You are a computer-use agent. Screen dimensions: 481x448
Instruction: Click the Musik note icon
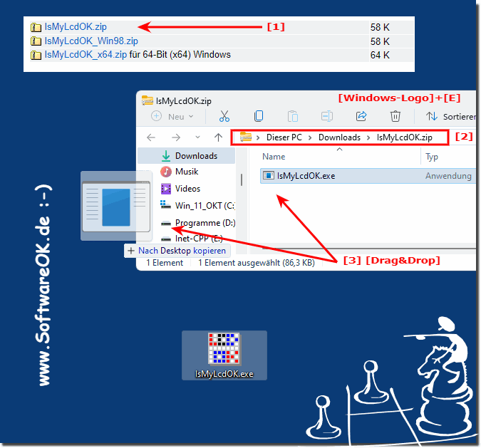(x=166, y=172)
